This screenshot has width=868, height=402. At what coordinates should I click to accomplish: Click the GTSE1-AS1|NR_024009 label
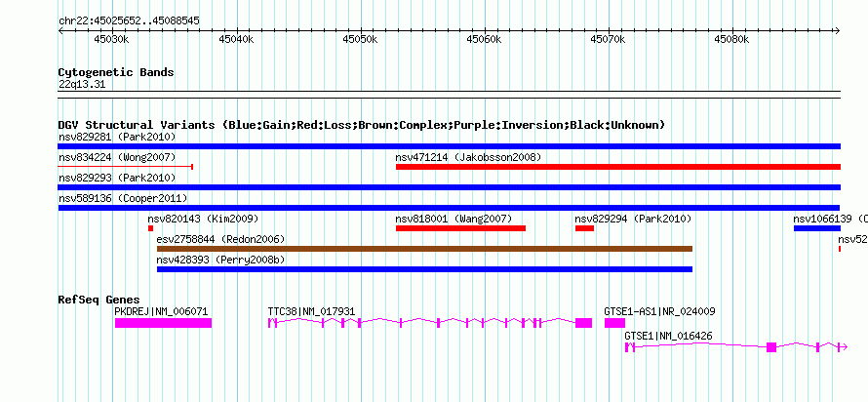(x=660, y=311)
